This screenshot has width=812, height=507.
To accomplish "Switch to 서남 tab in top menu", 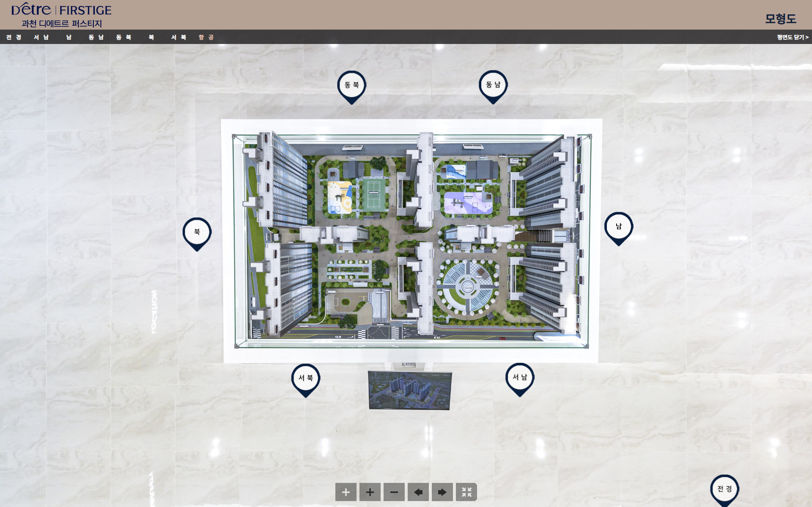I will [41, 37].
